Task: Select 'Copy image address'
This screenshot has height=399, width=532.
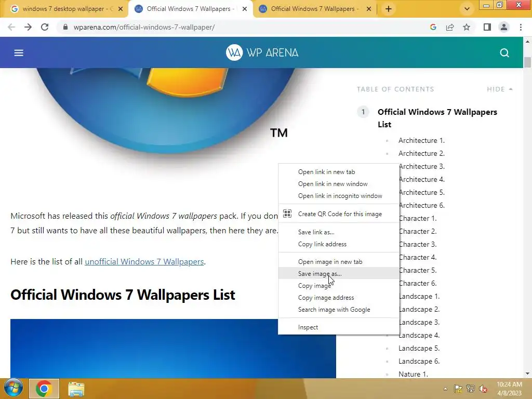Action: pos(339,298)
